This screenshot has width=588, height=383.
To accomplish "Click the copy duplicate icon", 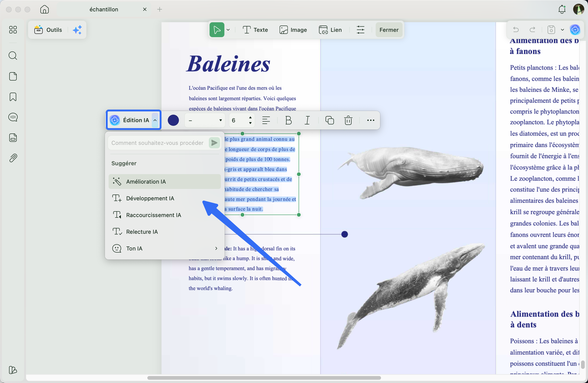I will tap(330, 120).
